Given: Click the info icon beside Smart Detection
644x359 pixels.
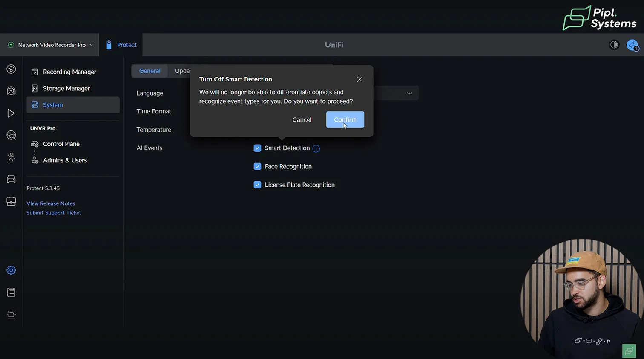Looking at the screenshot, I should click(x=316, y=148).
